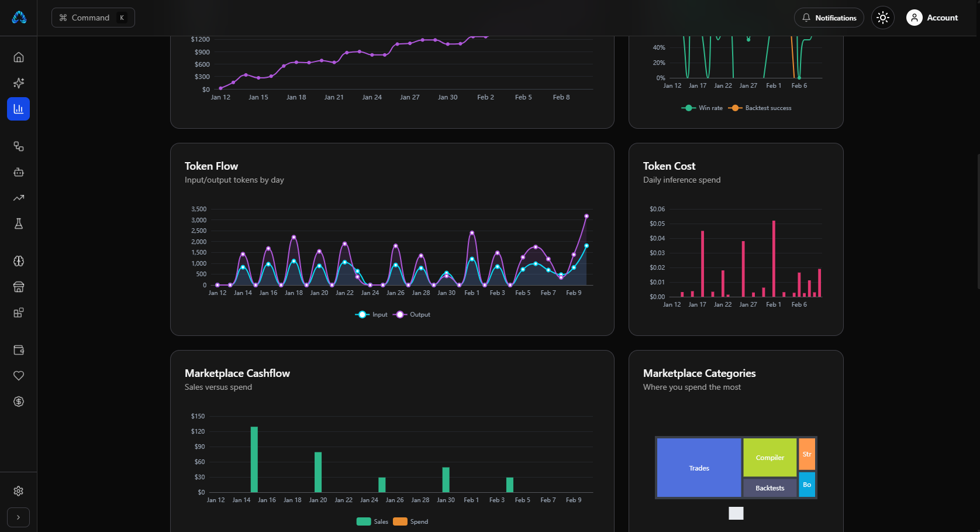Viewport: 980px width, 532px height.
Task: Open the Notifications button
Action: [829, 18]
